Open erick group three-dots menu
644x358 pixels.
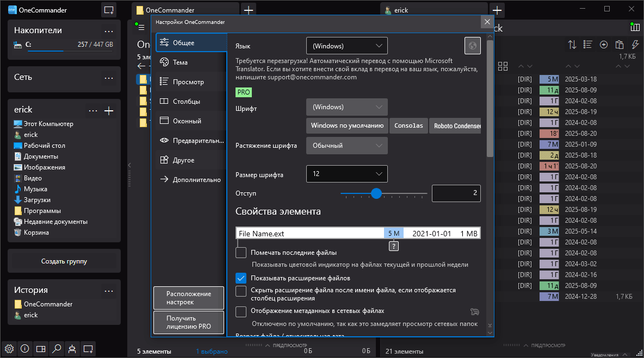93,110
